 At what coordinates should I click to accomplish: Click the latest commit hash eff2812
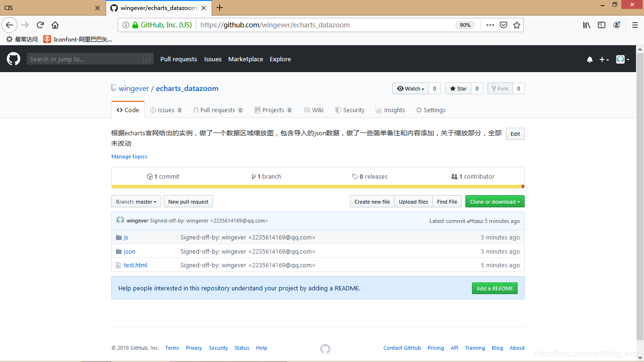pos(475,222)
